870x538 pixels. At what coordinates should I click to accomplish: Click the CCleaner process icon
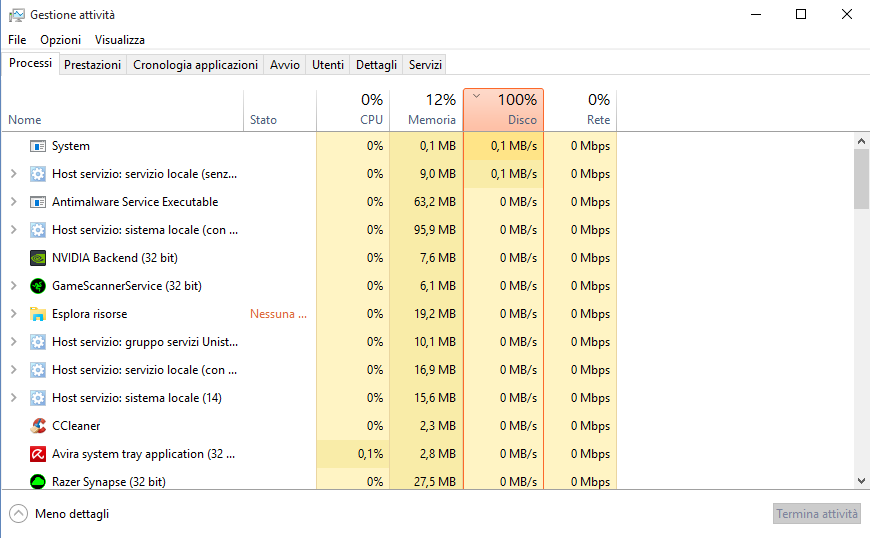(38, 425)
